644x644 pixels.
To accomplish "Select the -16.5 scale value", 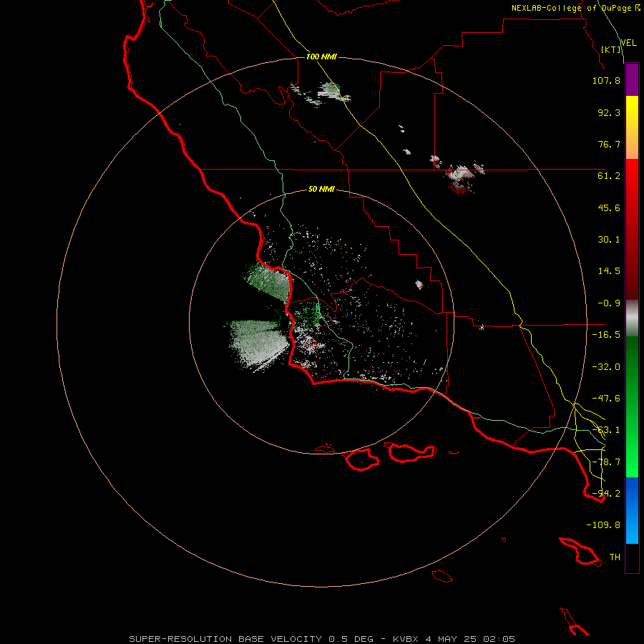I will click(x=606, y=335).
